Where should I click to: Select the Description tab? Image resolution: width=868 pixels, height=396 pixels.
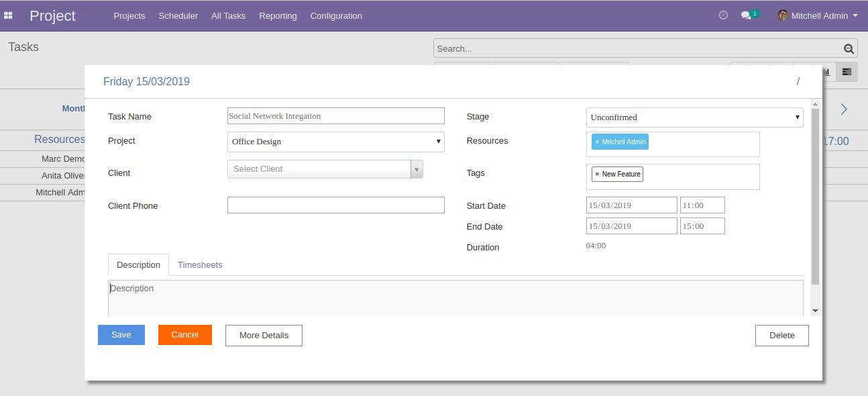tap(138, 264)
